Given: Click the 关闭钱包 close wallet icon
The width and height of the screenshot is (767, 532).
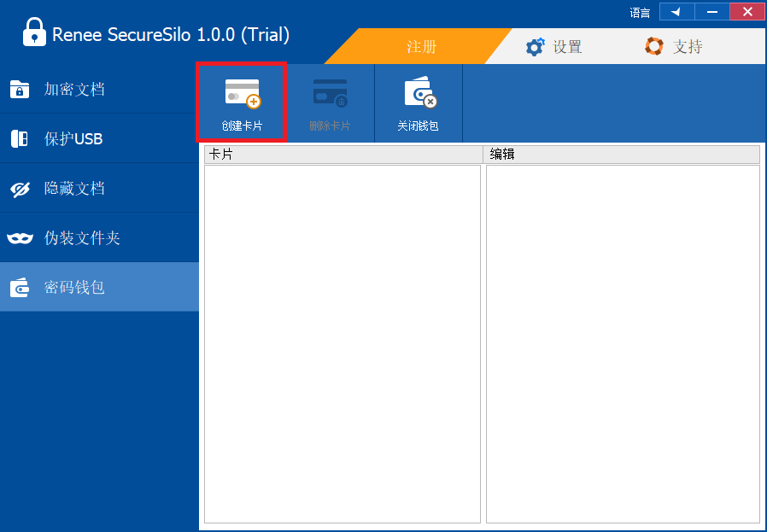Looking at the screenshot, I should point(419,92).
